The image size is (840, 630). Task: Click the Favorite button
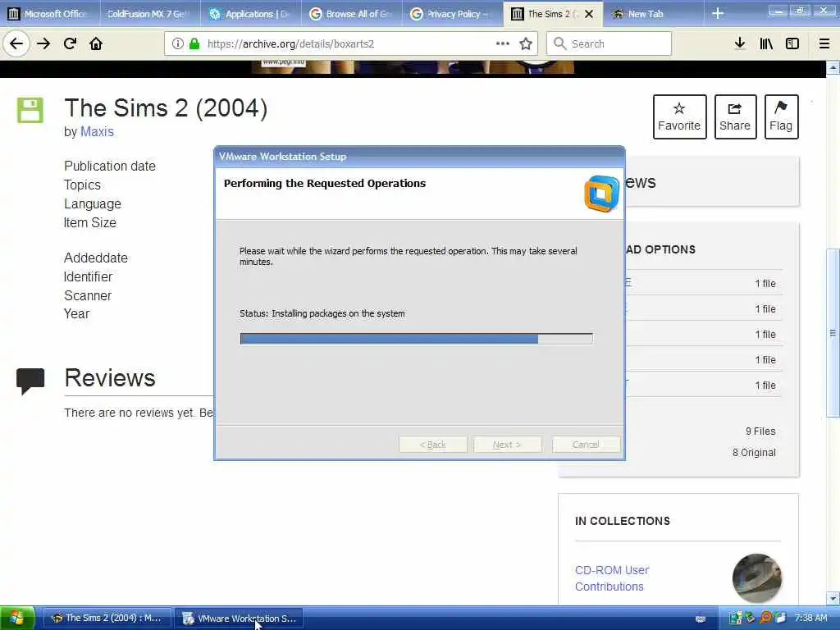point(679,116)
